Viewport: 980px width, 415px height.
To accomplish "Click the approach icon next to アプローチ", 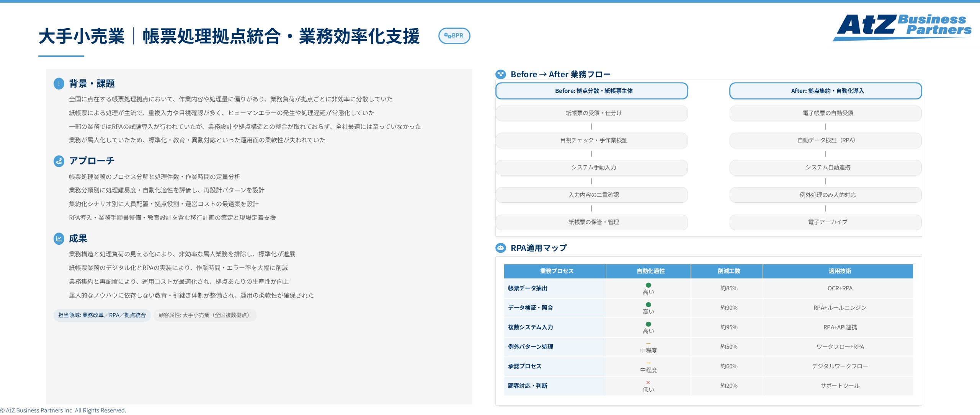I will click(59, 161).
